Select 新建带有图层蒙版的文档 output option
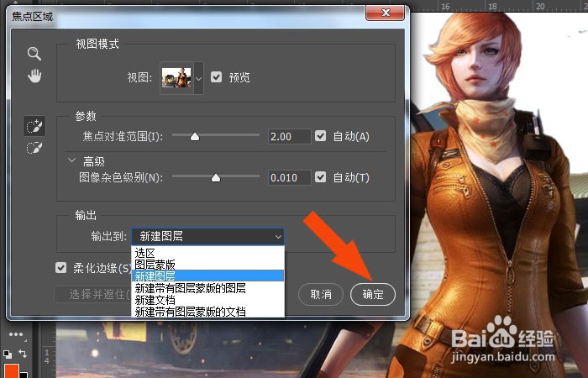The width and height of the screenshot is (588, 378). tap(208, 312)
